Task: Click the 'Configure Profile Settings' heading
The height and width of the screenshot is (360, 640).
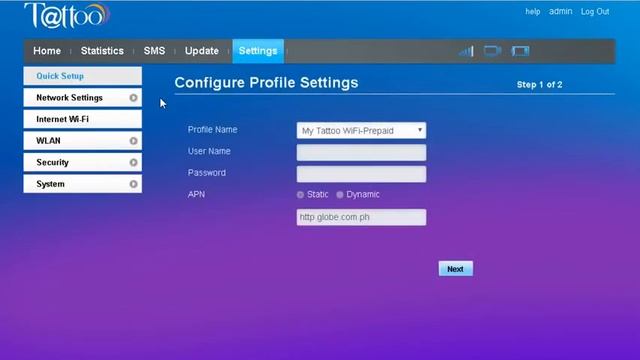Action: click(266, 83)
